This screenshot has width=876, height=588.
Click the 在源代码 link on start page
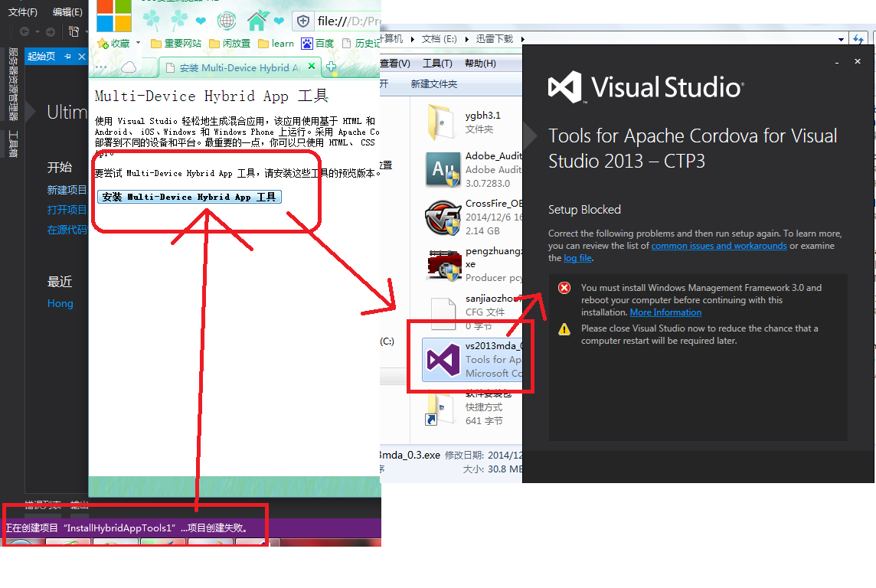point(67,230)
